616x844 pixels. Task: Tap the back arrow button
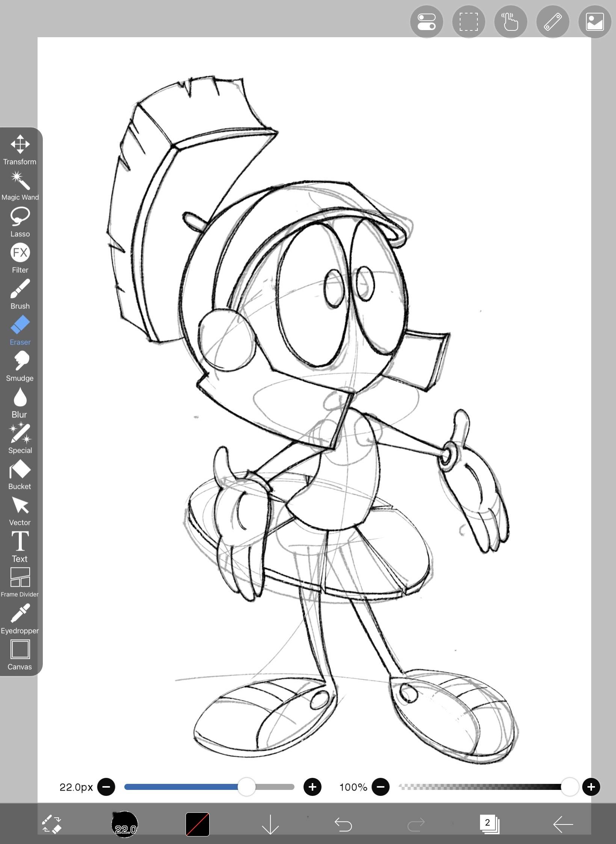(x=563, y=824)
